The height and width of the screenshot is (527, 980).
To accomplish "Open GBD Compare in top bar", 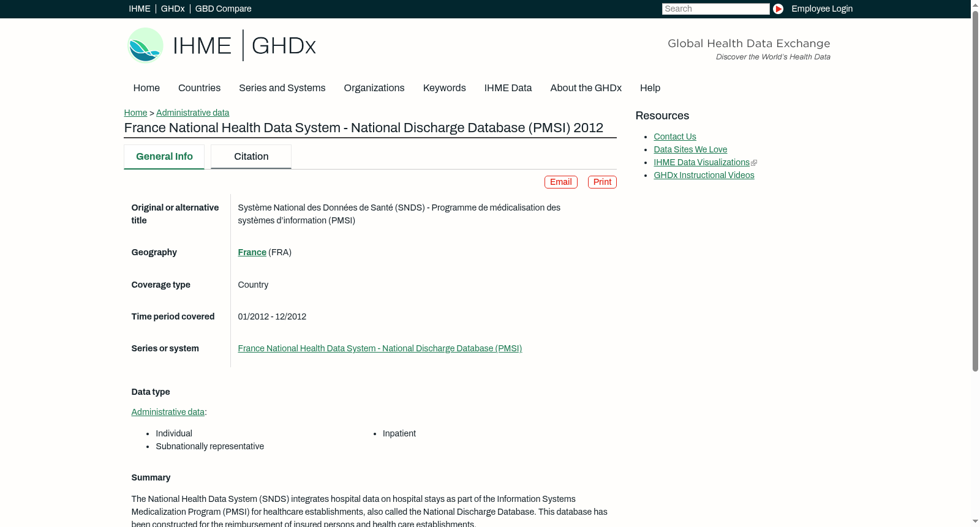I will coord(224,9).
